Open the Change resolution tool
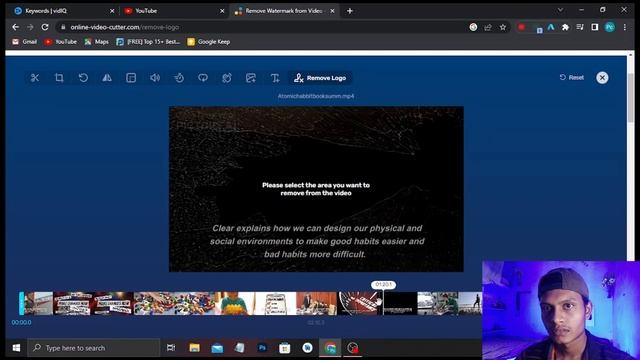 [131, 78]
